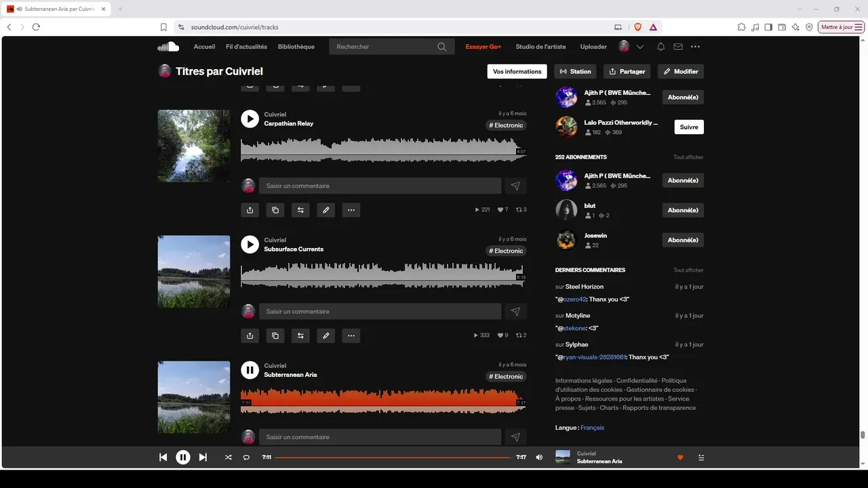Image resolution: width=868 pixels, height=488 pixels.
Task: Click the search magnifier icon
Action: 442,47
